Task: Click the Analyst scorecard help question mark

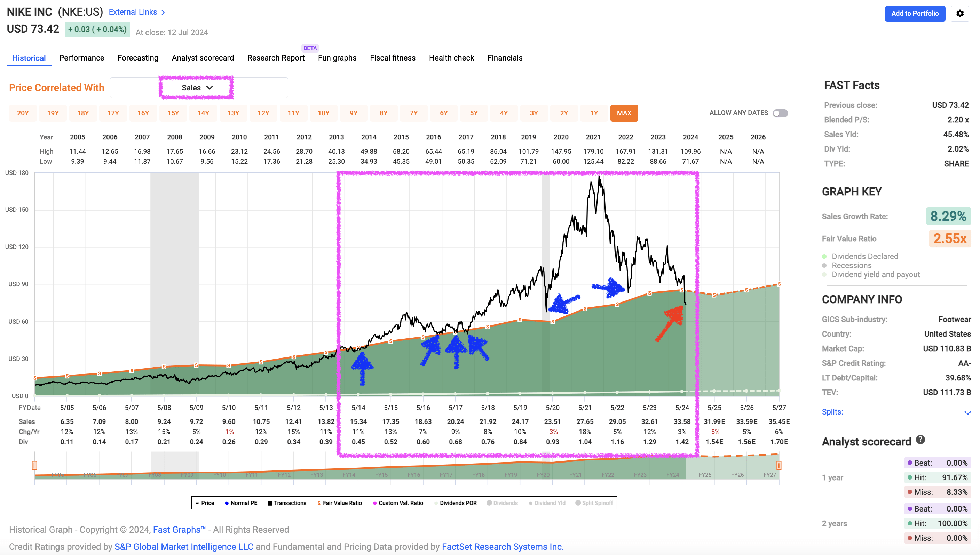Action: 920,440
